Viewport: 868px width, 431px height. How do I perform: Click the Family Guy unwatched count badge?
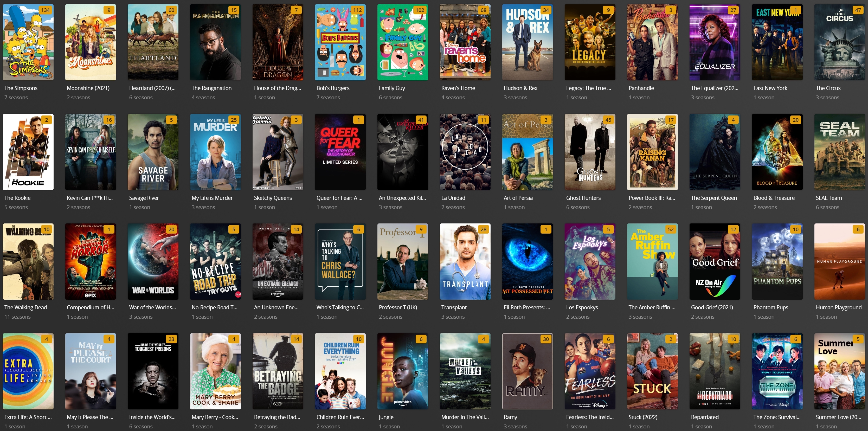420,10
